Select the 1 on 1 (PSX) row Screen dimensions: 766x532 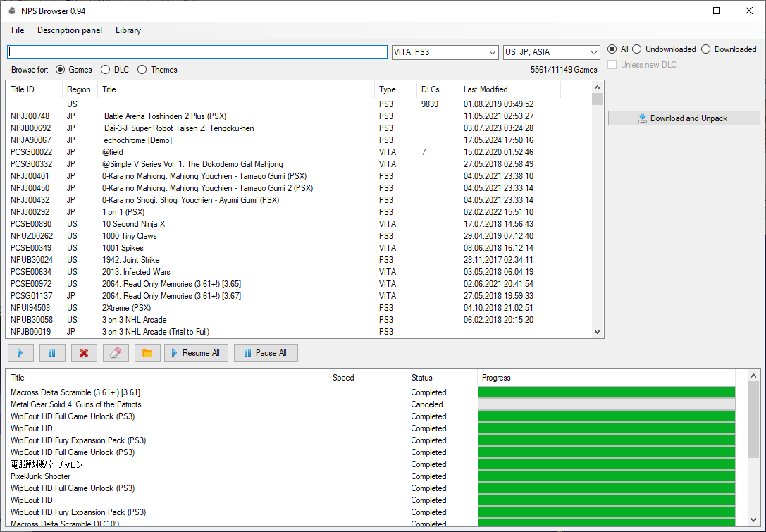click(300, 212)
